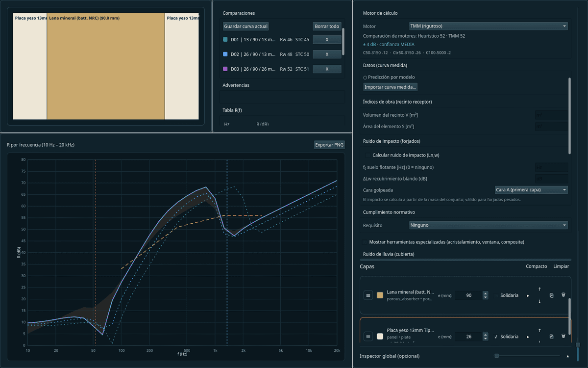The height and width of the screenshot is (368, 588).
Task: Click the drag handle of the Placa yeso layer
Action: tap(368, 337)
